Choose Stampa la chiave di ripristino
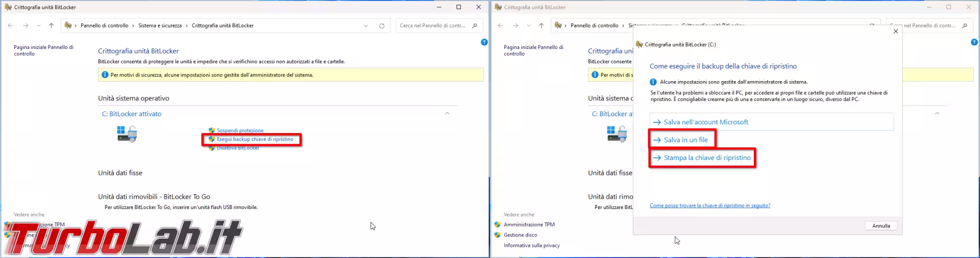This screenshot has width=980, height=258. [x=707, y=158]
